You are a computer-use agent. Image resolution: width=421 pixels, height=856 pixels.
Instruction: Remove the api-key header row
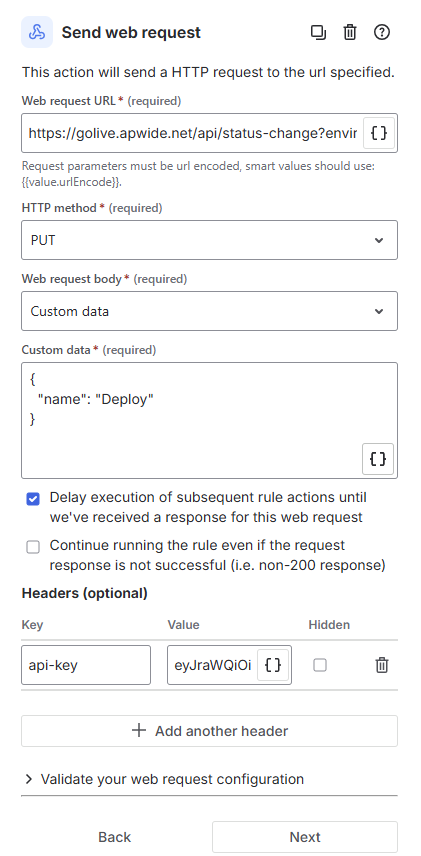click(382, 665)
